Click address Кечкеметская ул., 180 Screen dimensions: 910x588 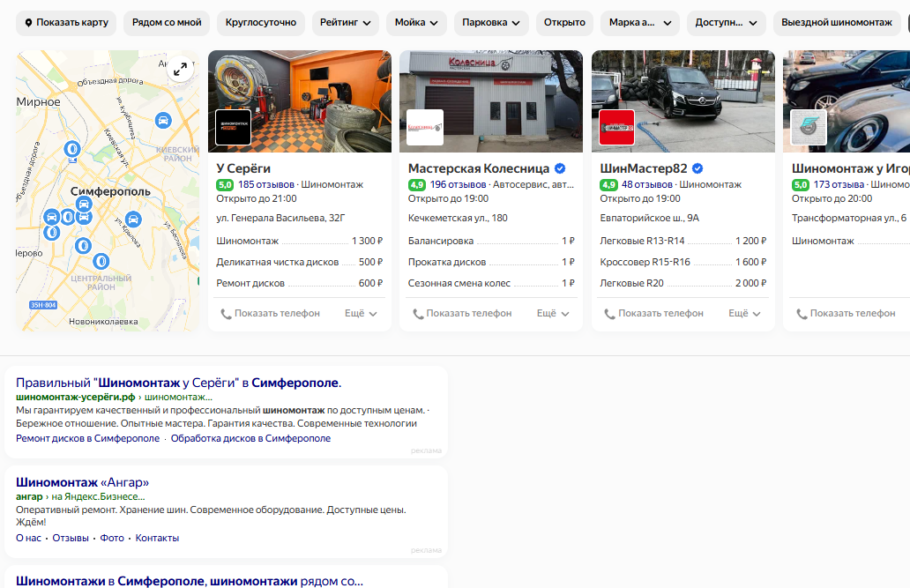point(458,219)
